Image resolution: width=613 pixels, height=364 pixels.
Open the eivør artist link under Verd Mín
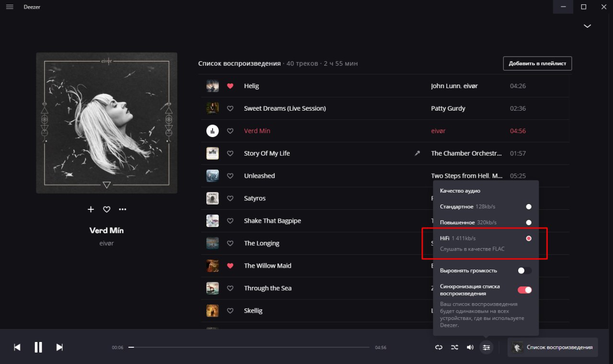107,243
